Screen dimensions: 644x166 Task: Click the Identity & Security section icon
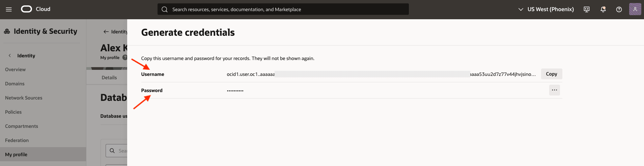pyautogui.click(x=7, y=31)
